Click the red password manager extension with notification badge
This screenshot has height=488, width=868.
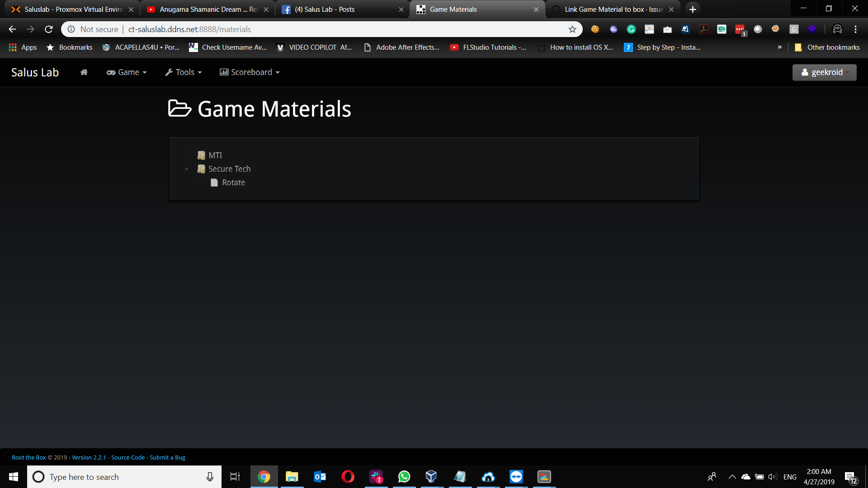(740, 29)
